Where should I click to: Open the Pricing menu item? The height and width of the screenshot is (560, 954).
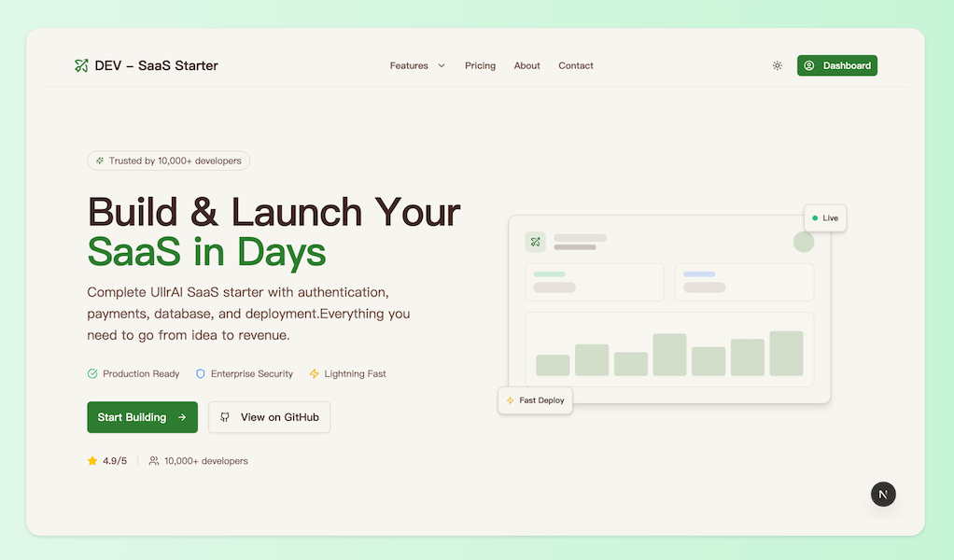tap(480, 65)
